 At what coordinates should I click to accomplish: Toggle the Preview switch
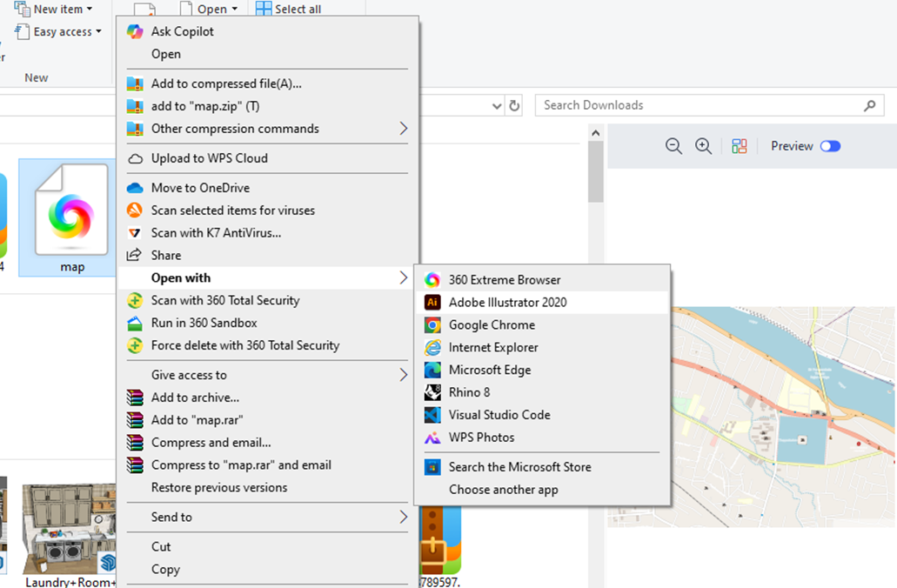pyautogui.click(x=830, y=146)
